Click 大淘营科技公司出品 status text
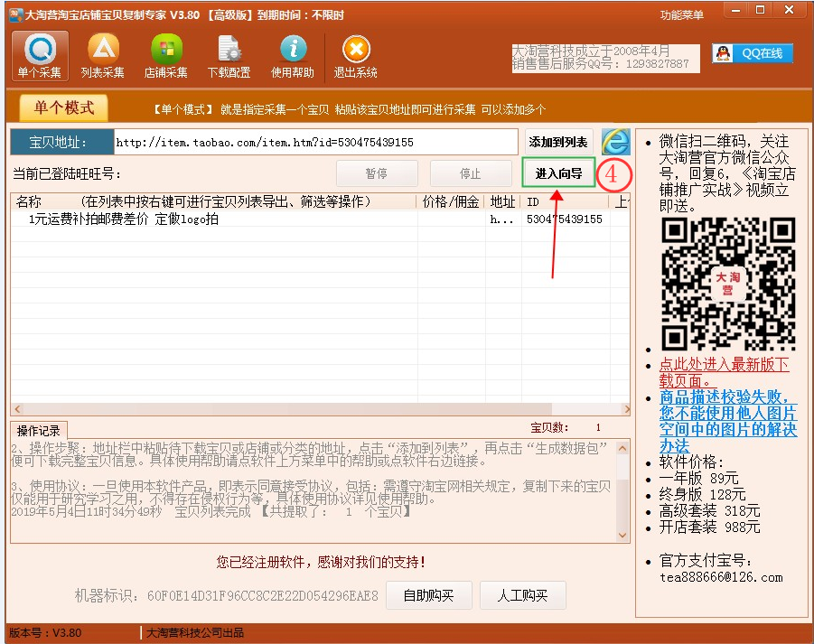 click(x=195, y=632)
